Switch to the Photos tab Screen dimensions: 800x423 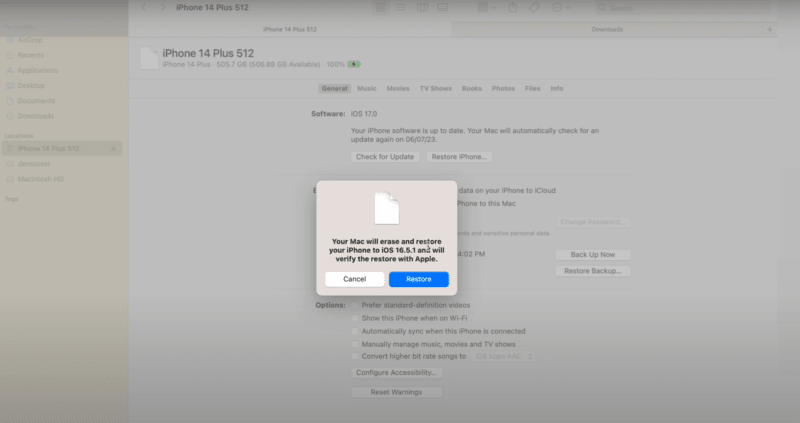pyautogui.click(x=503, y=88)
